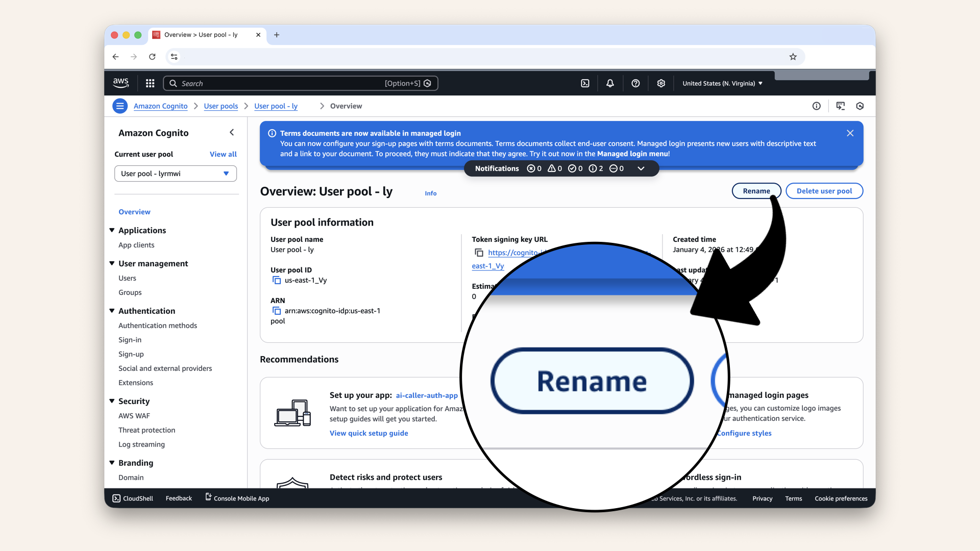Click the Delete user pool button
This screenshot has height=551, width=980.
click(824, 191)
